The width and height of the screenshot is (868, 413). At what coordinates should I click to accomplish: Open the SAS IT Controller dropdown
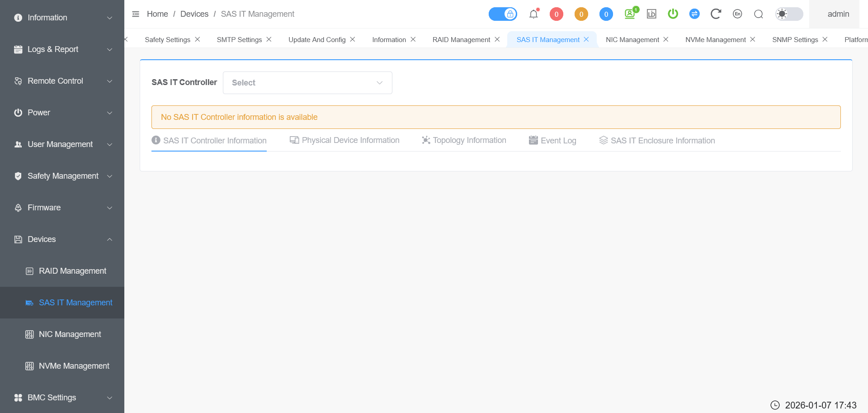(x=307, y=83)
